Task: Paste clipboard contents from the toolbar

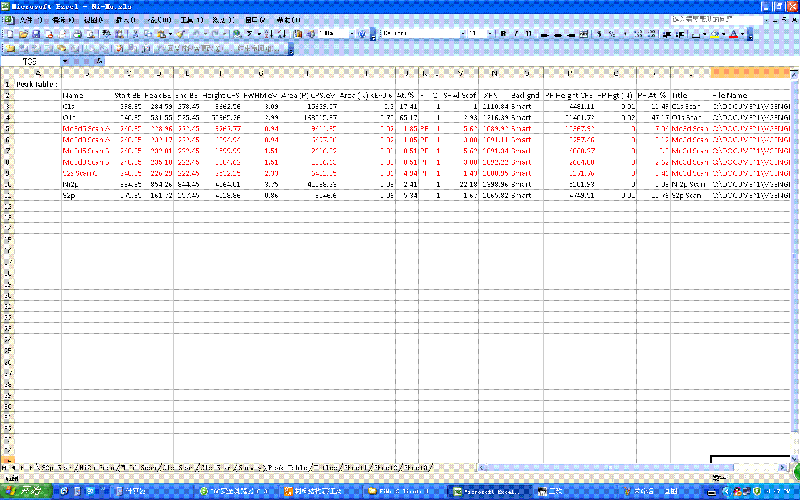Action: (x=161, y=34)
